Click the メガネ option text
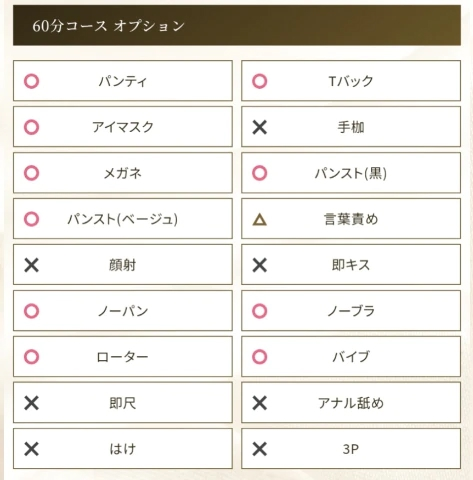 (x=123, y=173)
